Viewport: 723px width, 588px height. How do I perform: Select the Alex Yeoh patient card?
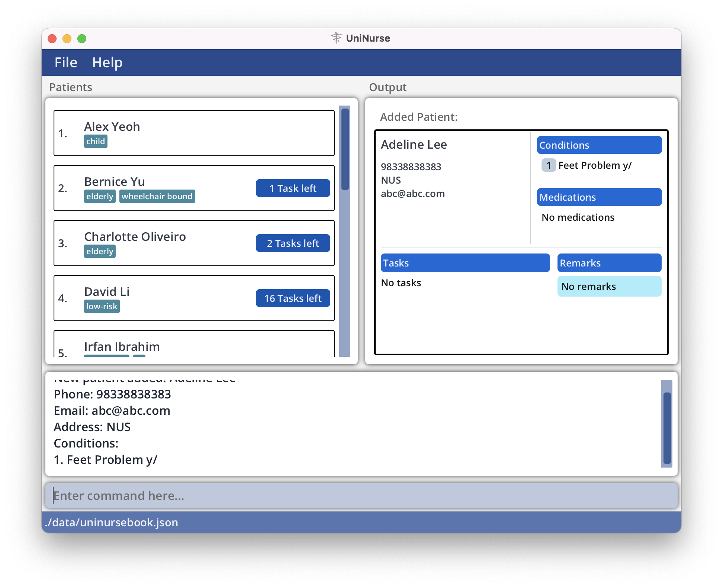193,133
